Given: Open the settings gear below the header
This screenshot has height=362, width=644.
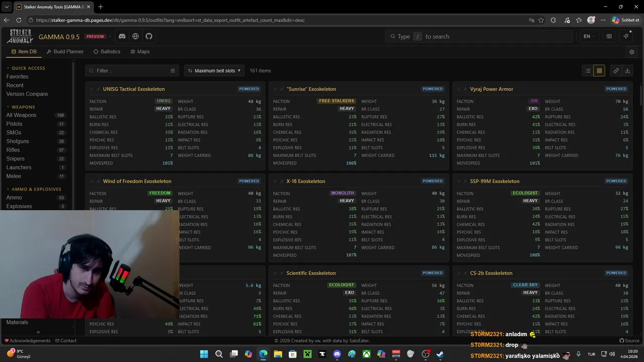Looking at the screenshot, I should click(x=632, y=52).
